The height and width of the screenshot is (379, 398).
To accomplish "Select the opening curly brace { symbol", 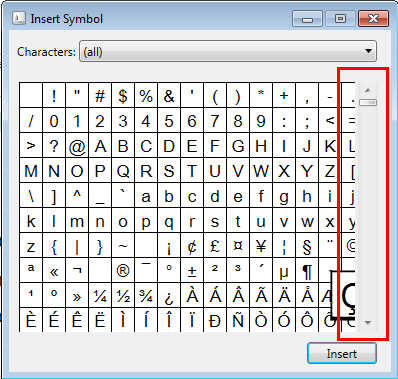I will [x=54, y=246].
